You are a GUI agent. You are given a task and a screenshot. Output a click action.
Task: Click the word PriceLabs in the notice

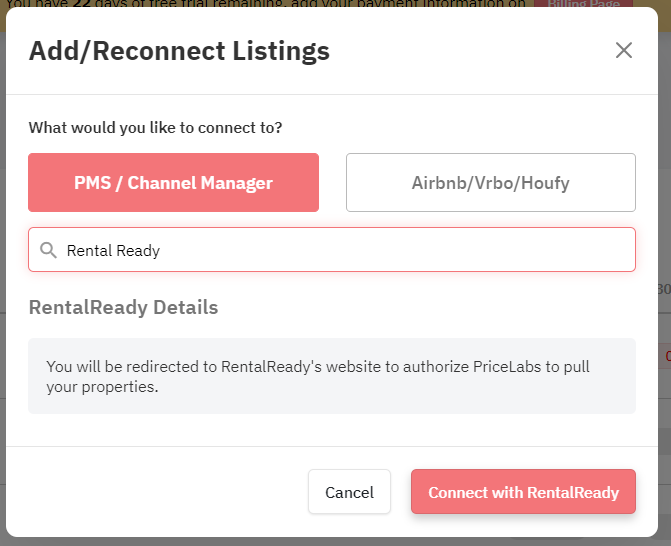pyautogui.click(x=507, y=367)
